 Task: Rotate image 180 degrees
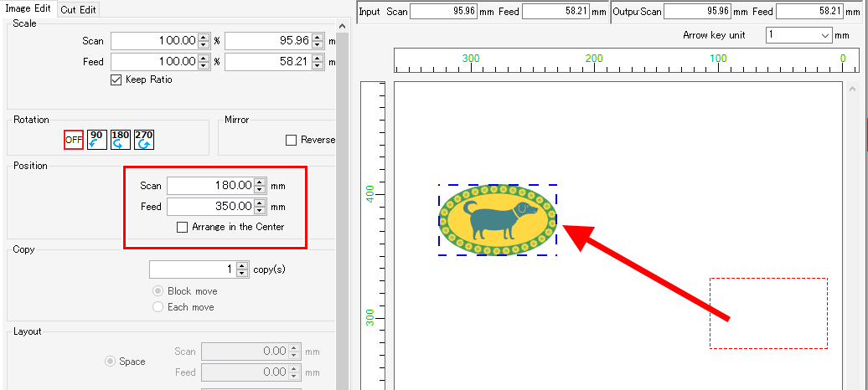(120, 140)
